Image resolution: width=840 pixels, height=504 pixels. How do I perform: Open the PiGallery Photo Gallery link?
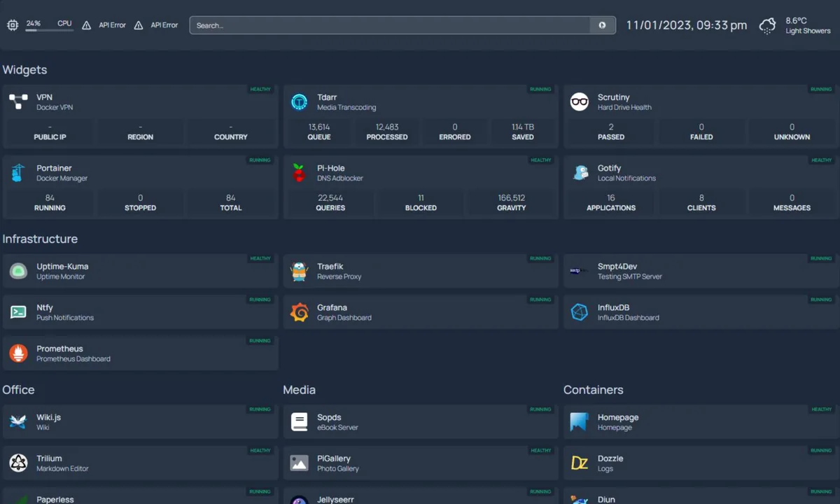338,463
